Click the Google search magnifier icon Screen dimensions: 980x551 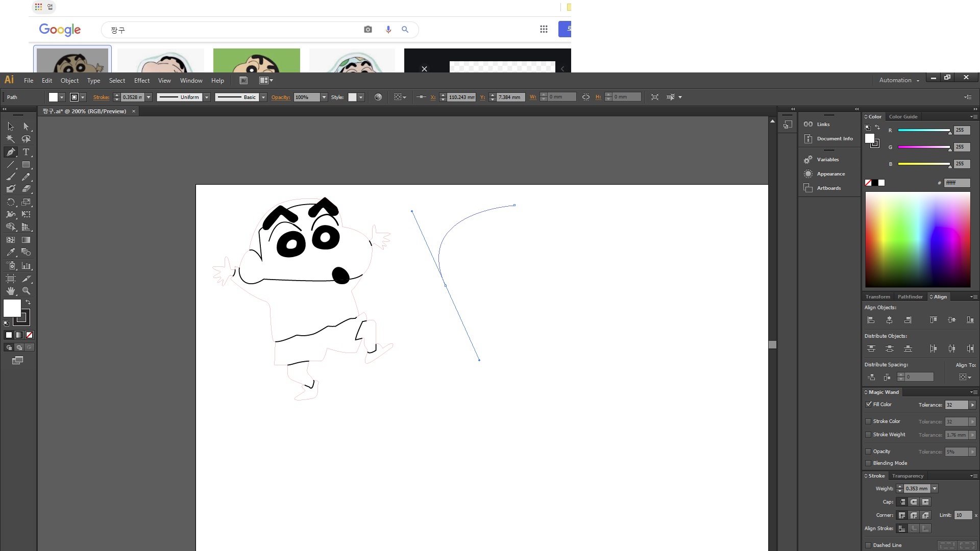click(x=405, y=30)
